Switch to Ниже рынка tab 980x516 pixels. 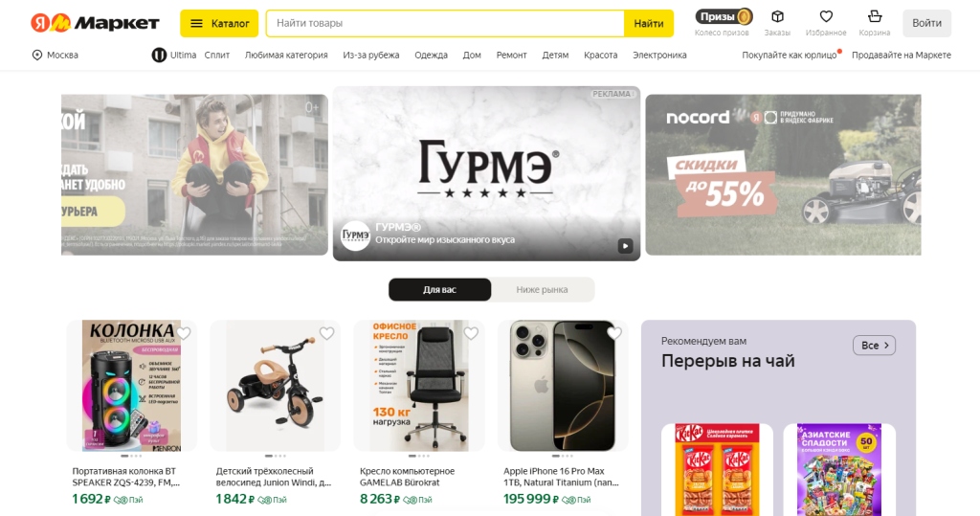542,289
